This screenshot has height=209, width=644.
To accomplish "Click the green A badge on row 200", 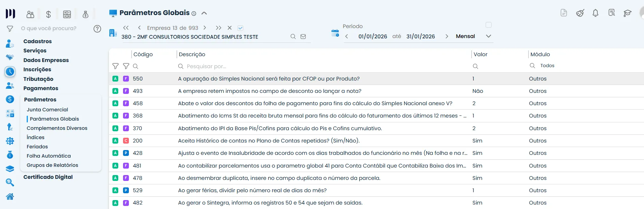I will 116,140.
